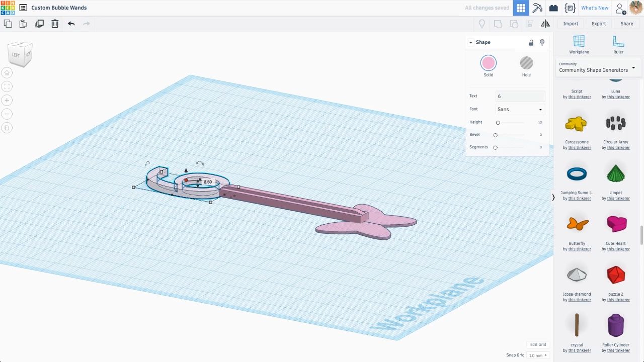Click the view cube to reorient
The width and height of the screenshot is (644, 362).
[x=20, y=54]
